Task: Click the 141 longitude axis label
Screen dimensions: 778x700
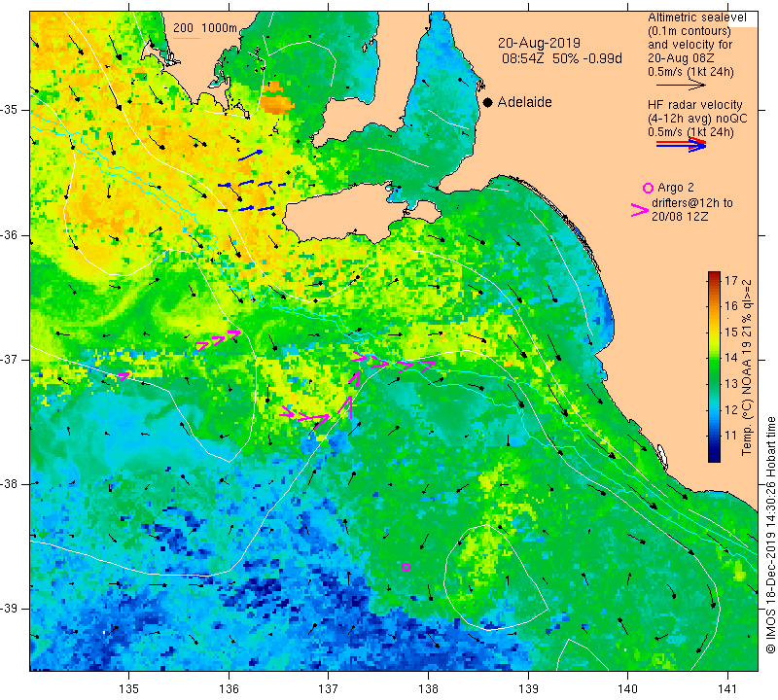Action: (727, 688)
